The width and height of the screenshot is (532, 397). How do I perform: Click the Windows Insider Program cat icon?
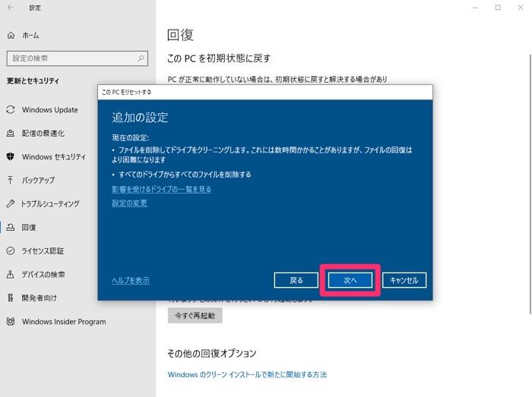[11, 321]
